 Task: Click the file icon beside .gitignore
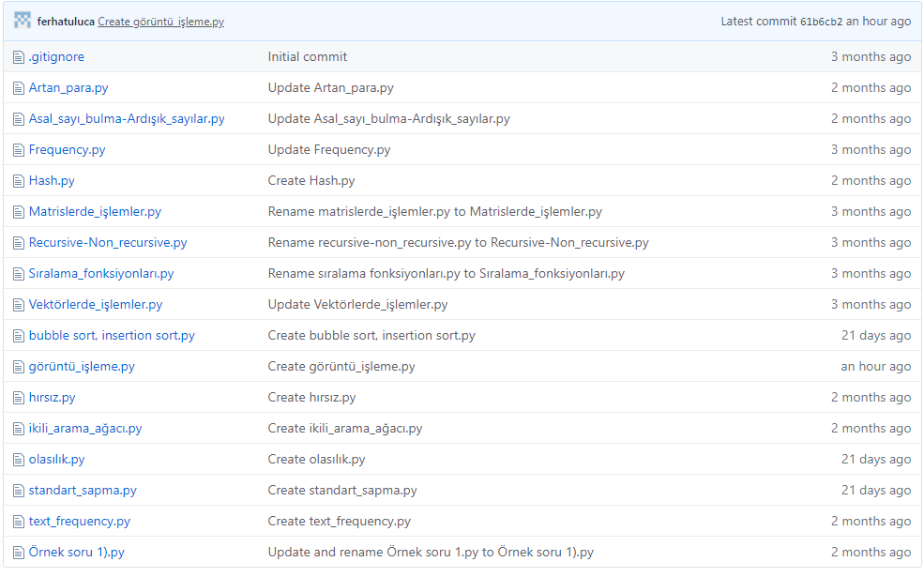pyautogui.click(x=18, y=56)
